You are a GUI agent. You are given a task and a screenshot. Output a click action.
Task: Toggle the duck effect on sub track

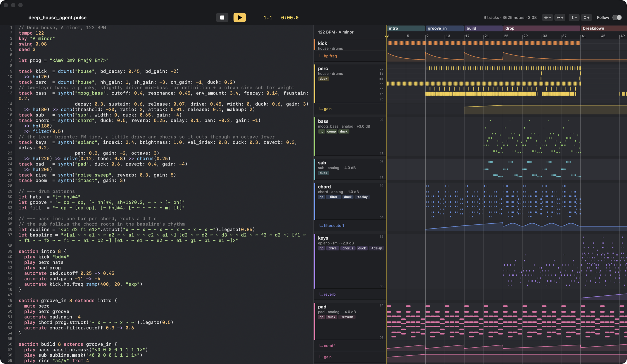pyautogui.click(x=323, y=173)
